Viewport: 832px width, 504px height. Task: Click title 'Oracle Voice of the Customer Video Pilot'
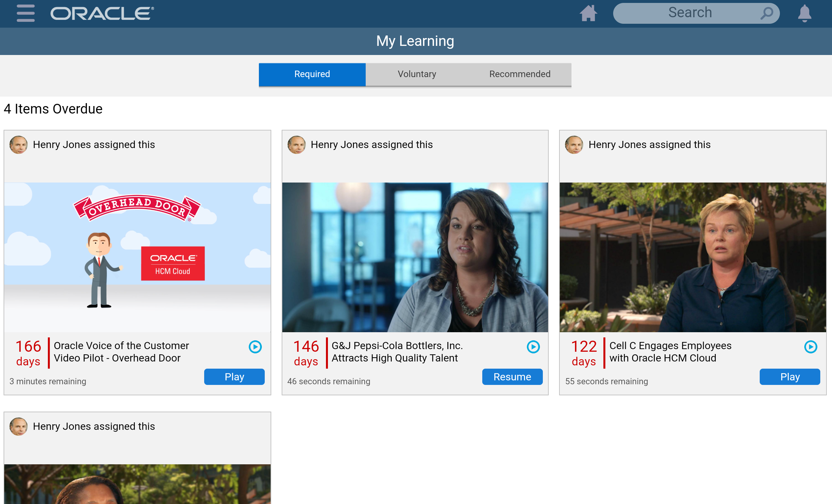tap(121, 352)
